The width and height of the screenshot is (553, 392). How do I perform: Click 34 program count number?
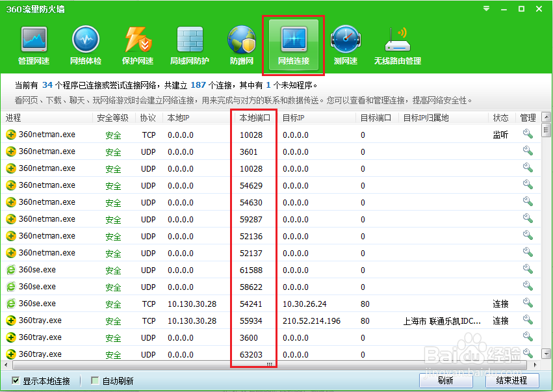47,85
